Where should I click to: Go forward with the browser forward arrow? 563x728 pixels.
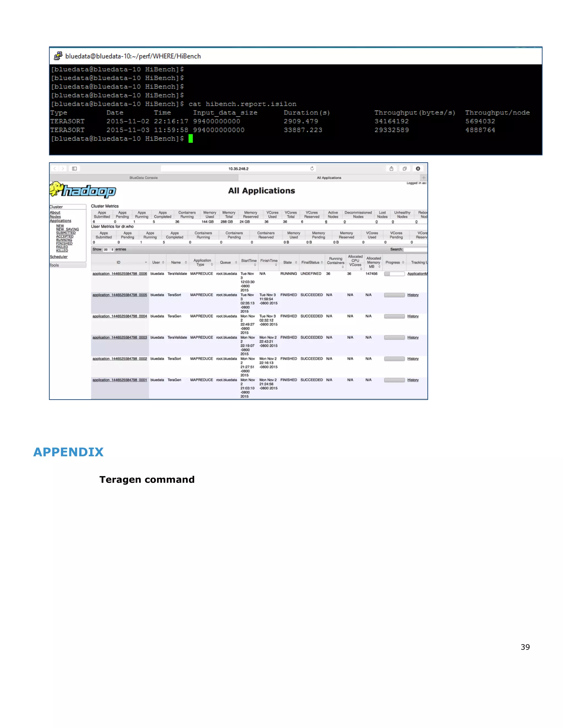point(63,169)
